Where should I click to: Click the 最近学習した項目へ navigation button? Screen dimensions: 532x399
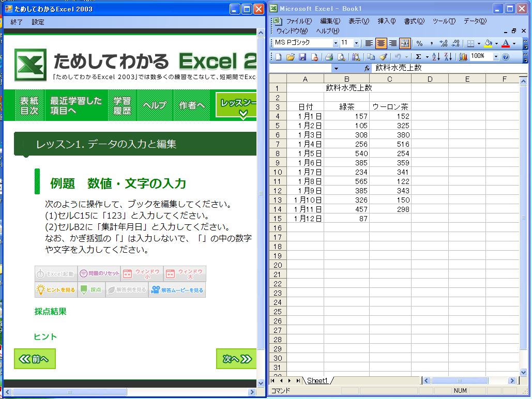(77, 105)
